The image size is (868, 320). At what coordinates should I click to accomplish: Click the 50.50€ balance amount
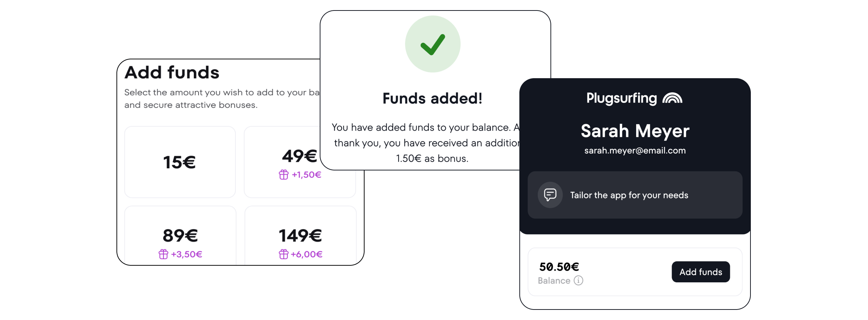pos(559,267)
